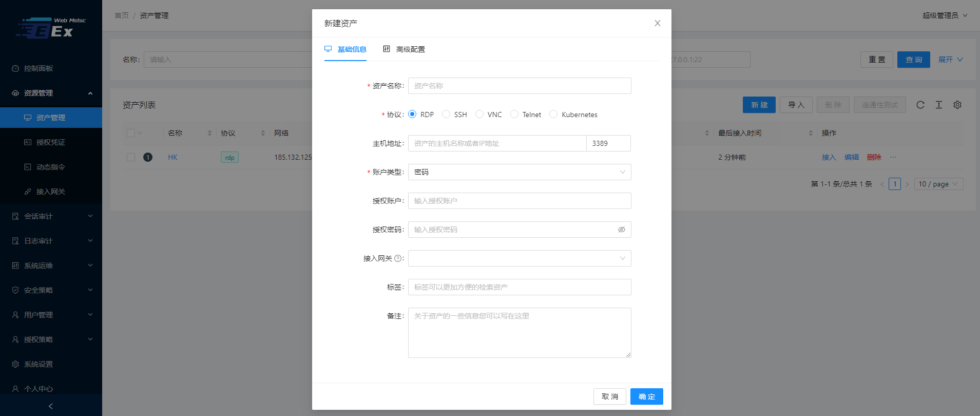Expand the 安全策略 sidebar menu
The height and width of the screenshot is (416, 980).
51,290
